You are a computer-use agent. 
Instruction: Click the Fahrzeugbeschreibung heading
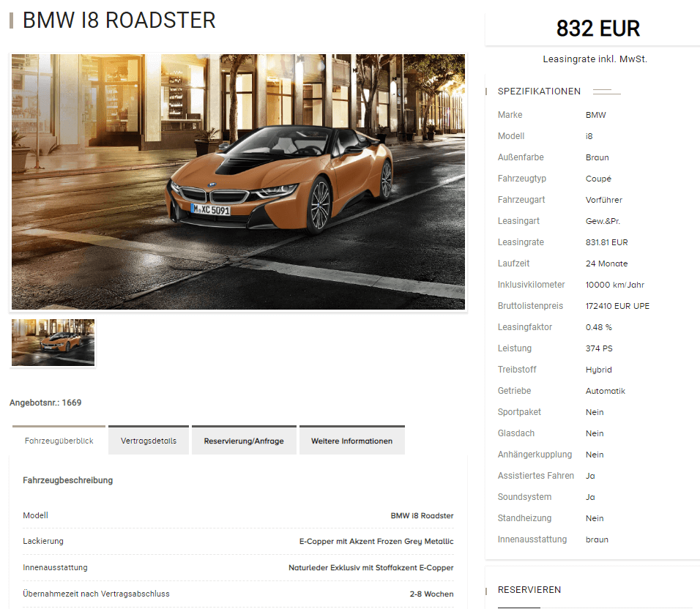[68, 480]
